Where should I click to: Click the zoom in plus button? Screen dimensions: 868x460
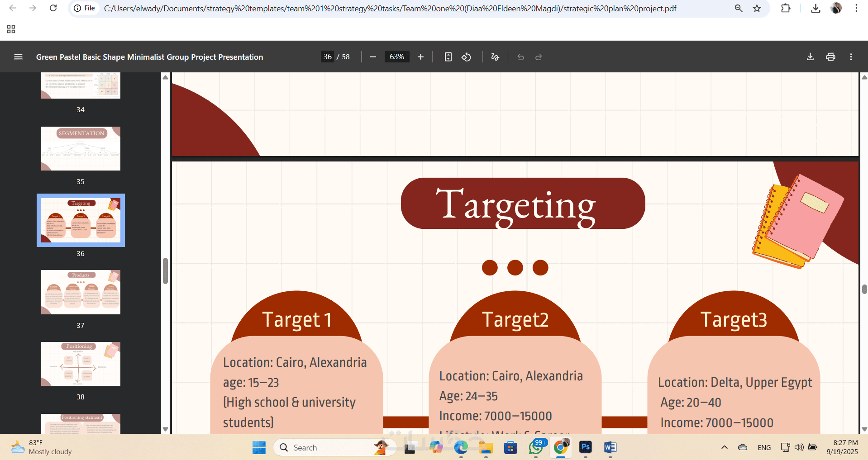[420, 57]
